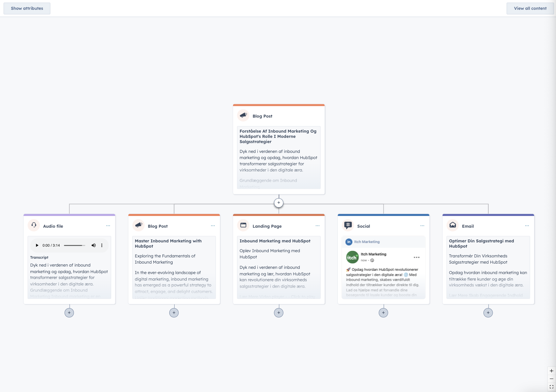Click the 'Email' card heading
556x392 pixels.
click(x=468, y=226)
